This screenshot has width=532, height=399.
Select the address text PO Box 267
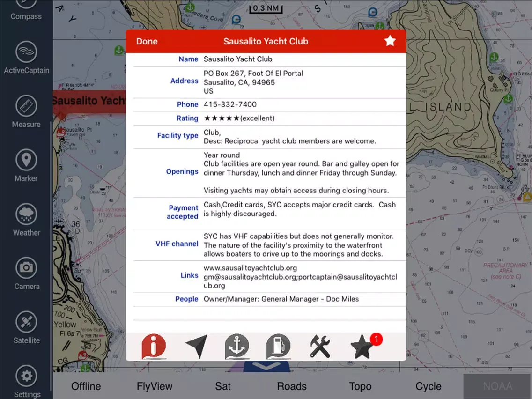coord(253,73)
